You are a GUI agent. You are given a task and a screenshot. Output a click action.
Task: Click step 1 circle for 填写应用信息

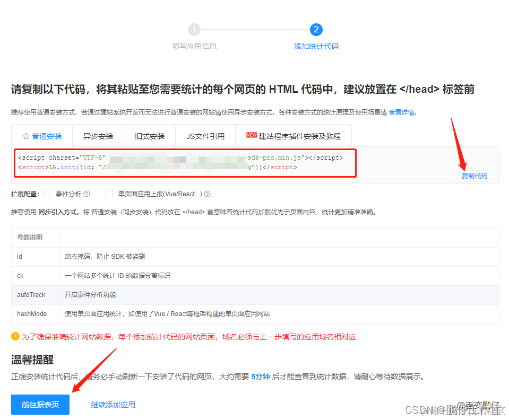(194, 30)
